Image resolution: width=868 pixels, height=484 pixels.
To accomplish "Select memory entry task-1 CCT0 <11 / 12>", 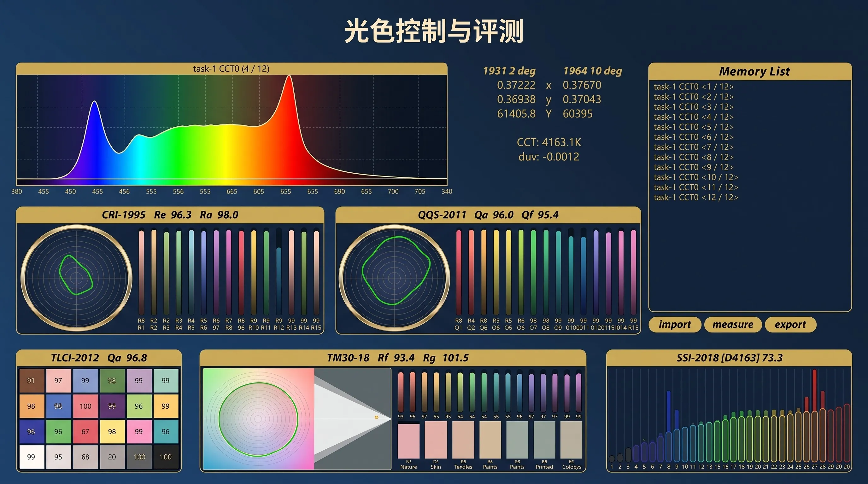I will 696,187.
